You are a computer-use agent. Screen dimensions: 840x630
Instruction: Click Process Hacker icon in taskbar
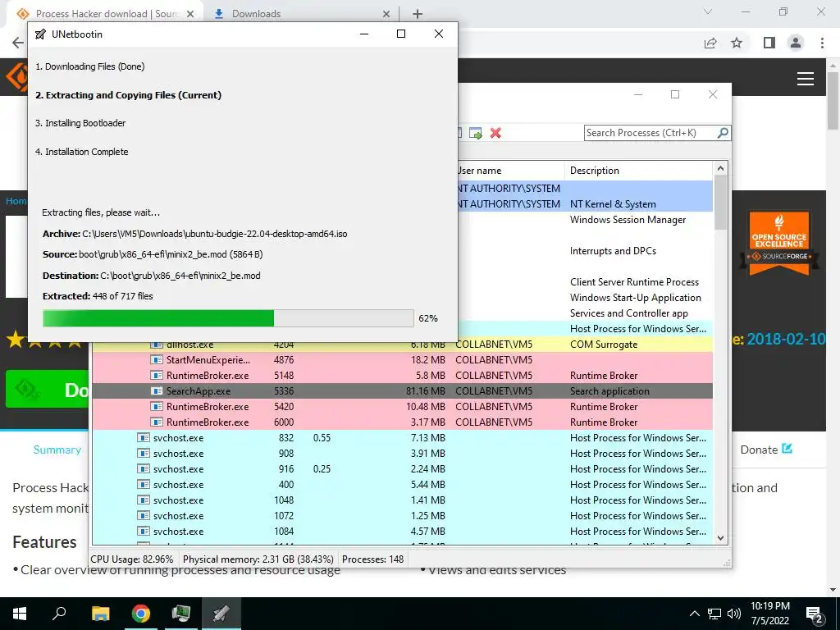181,614
